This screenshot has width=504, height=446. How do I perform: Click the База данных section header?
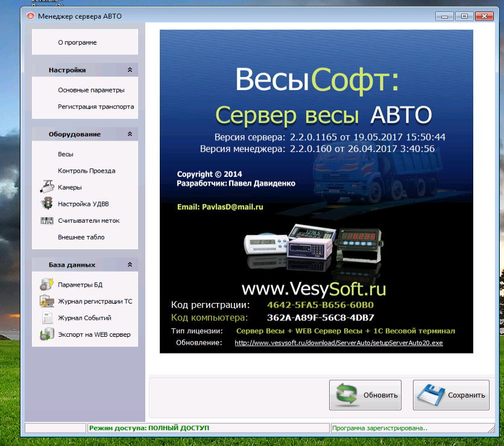85,264
